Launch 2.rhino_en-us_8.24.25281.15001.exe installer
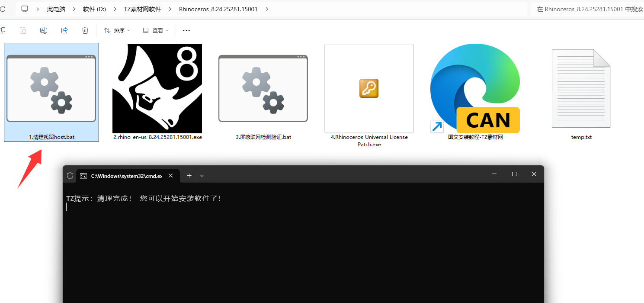Image resolution: width=644 pixels, height=303 pixels. coord(157,88)
